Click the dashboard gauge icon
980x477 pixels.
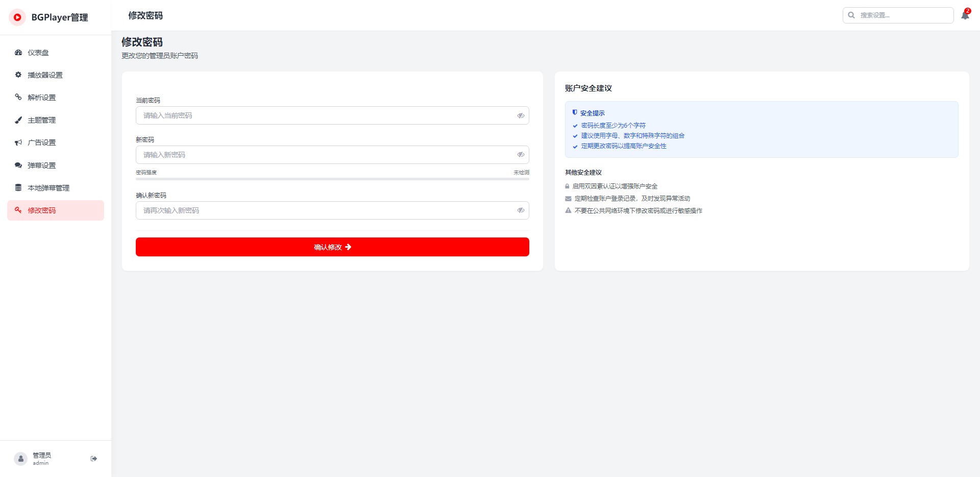pyautogui.click(x=18, y=53)
